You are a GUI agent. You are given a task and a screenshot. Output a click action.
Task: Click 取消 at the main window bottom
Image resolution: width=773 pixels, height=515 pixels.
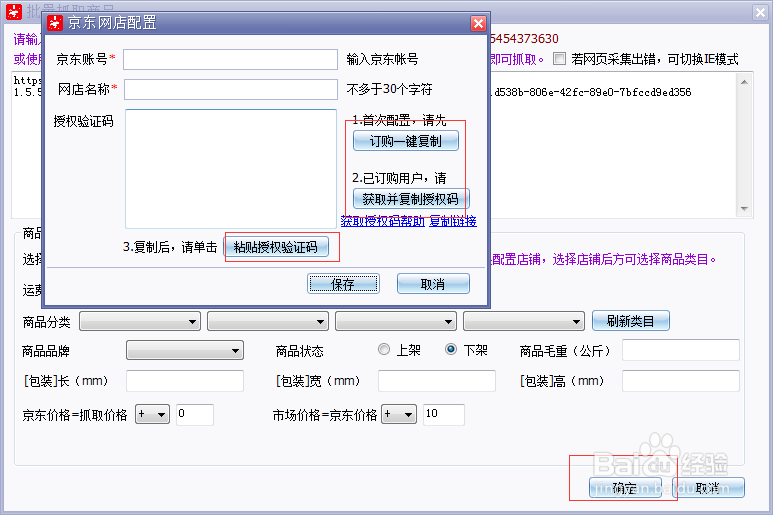pyautogui.click(x=708, y=488)
